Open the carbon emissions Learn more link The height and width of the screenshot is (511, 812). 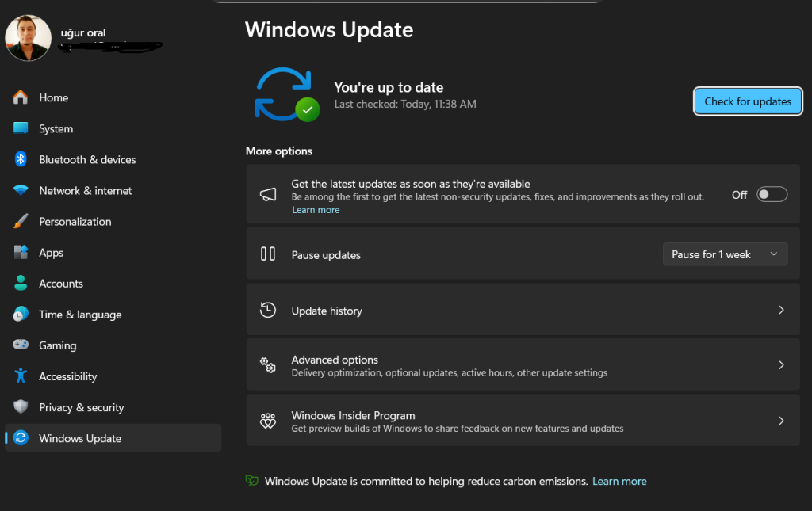coord(619,481)
